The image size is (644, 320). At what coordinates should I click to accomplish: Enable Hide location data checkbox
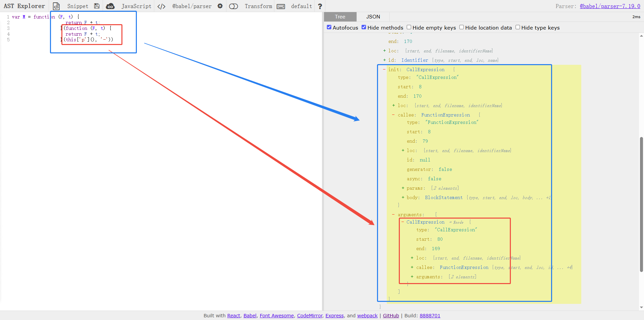tap(462, 27)
